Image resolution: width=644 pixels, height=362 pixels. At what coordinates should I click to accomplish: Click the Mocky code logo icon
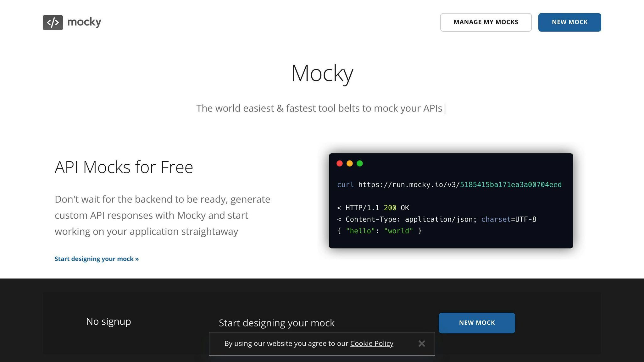(53, 22)
